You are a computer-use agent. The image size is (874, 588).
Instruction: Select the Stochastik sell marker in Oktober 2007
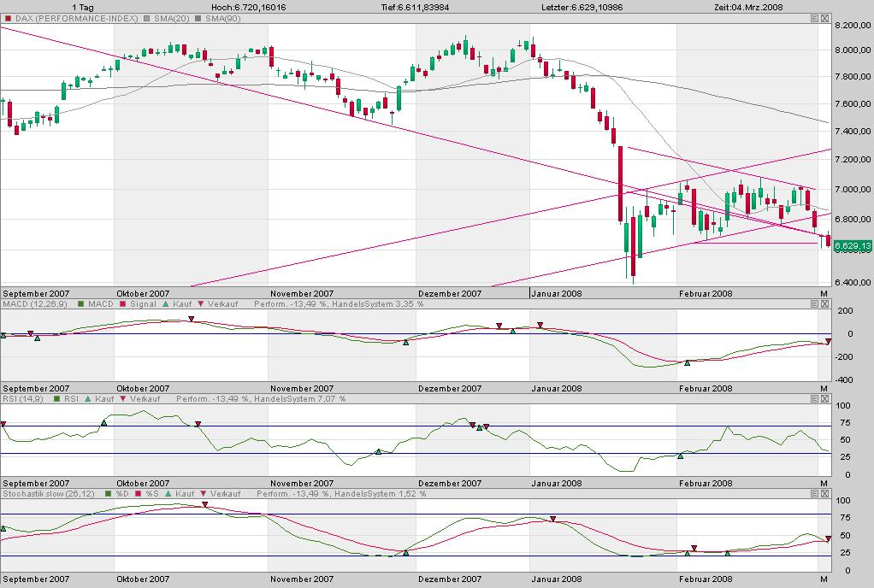[205, 504]
